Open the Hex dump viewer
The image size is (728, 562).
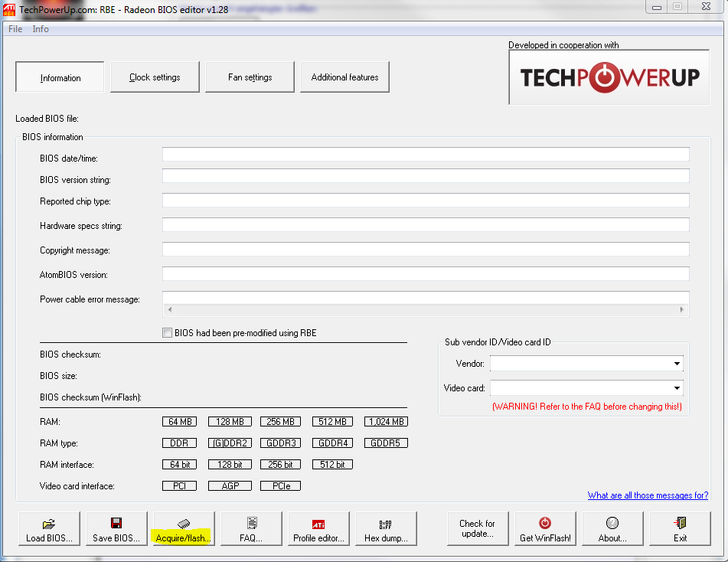click(x=386, y=528)
